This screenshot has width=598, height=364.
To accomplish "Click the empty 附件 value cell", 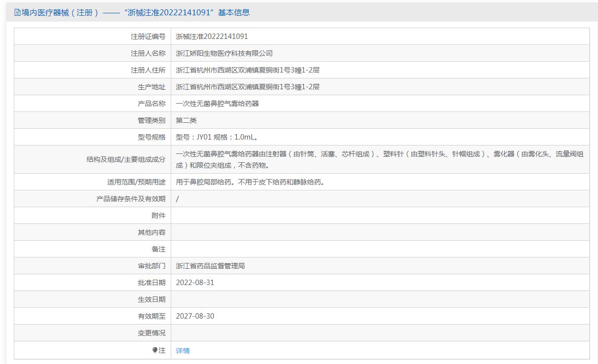I will (x=380, y=216).
